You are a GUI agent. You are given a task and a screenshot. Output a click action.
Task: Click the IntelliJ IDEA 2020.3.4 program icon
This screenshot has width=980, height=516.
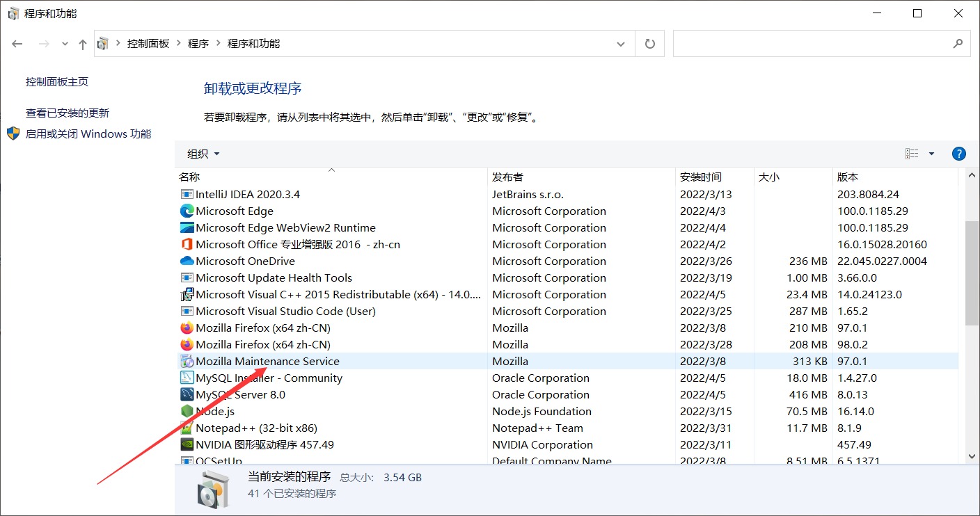(187, 195)
